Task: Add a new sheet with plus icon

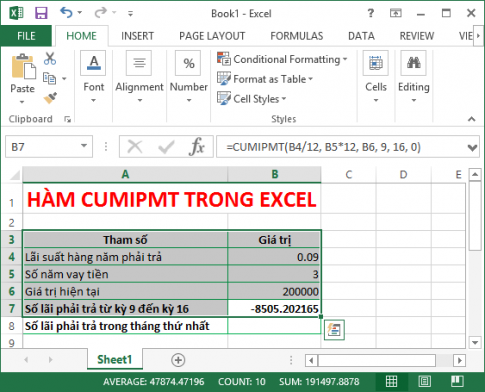Action: point(178,360)
